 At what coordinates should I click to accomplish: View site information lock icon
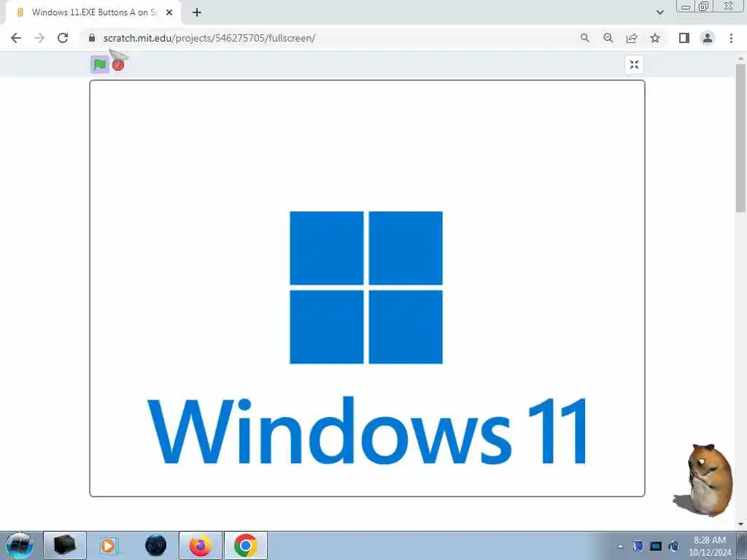(92, 38)
